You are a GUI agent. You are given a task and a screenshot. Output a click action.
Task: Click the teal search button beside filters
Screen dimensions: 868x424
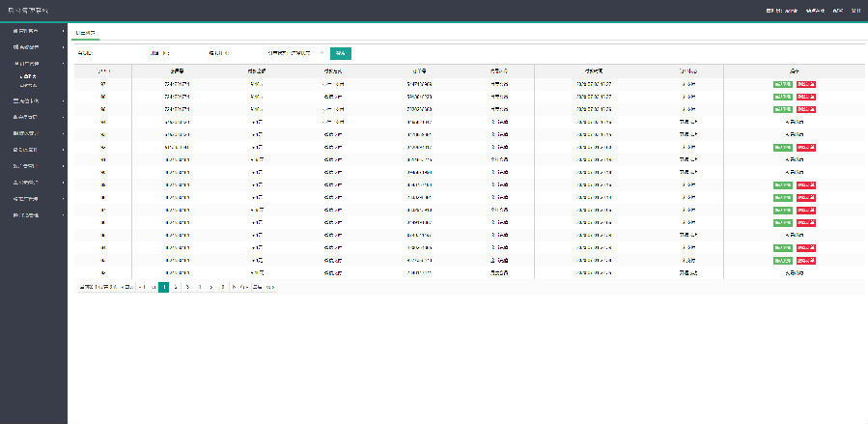[x=341, y=54]
